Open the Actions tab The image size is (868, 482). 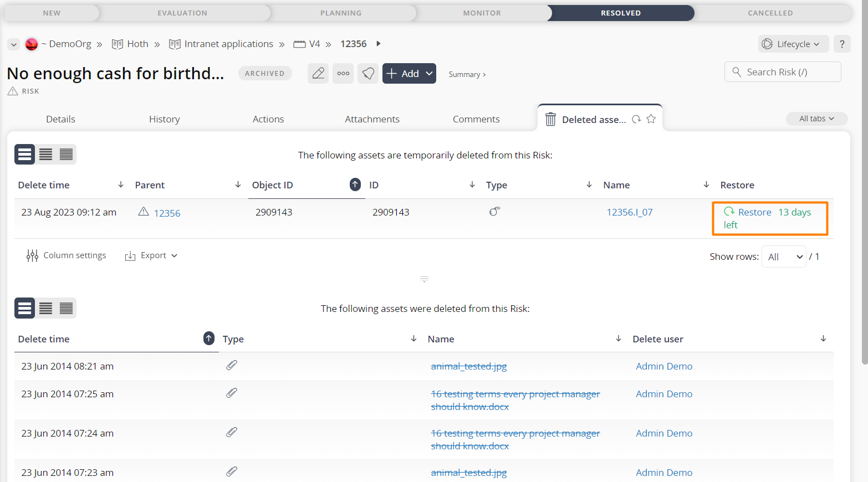tap(268, 119)
